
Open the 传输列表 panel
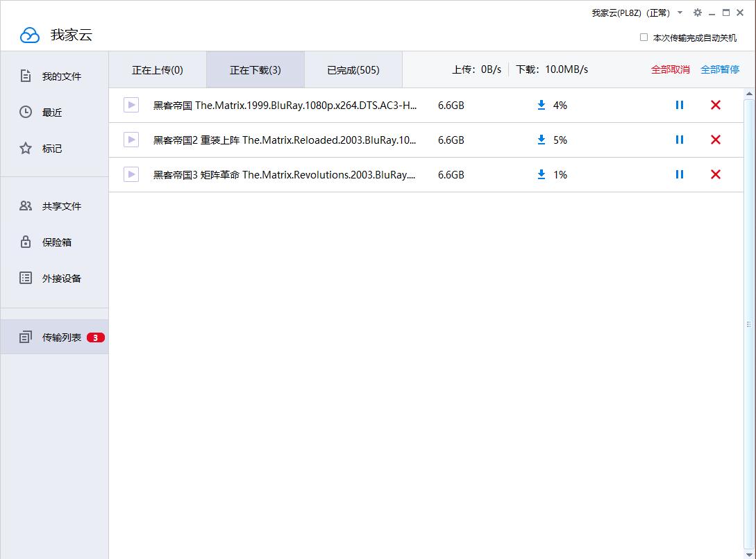pyautogui.click(x=60, y=336)
